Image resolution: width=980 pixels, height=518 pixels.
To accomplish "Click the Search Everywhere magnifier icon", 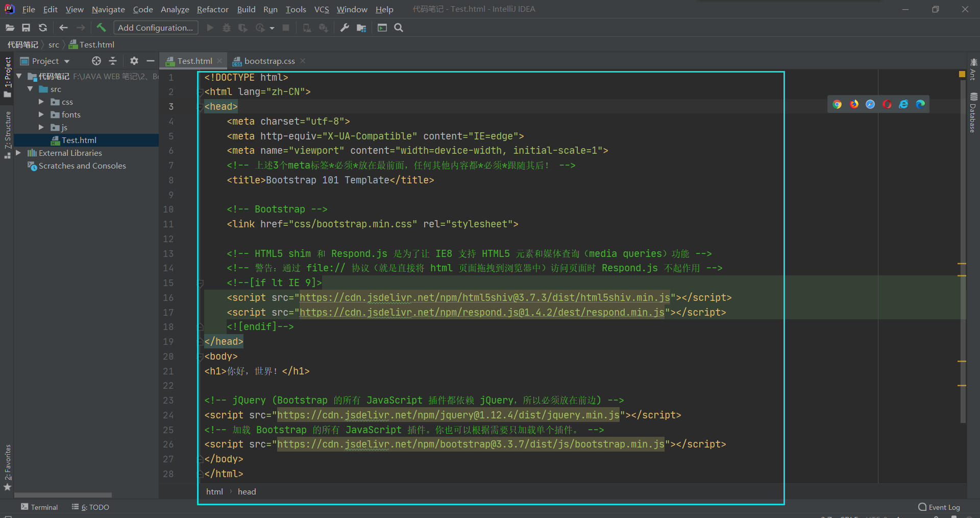I will tap(399, 28).
